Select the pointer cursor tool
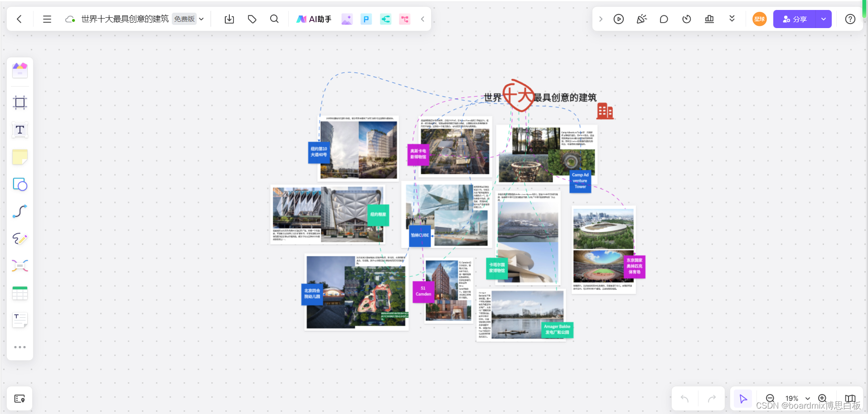This screenshot has height=414, width=868. [743, 399]
